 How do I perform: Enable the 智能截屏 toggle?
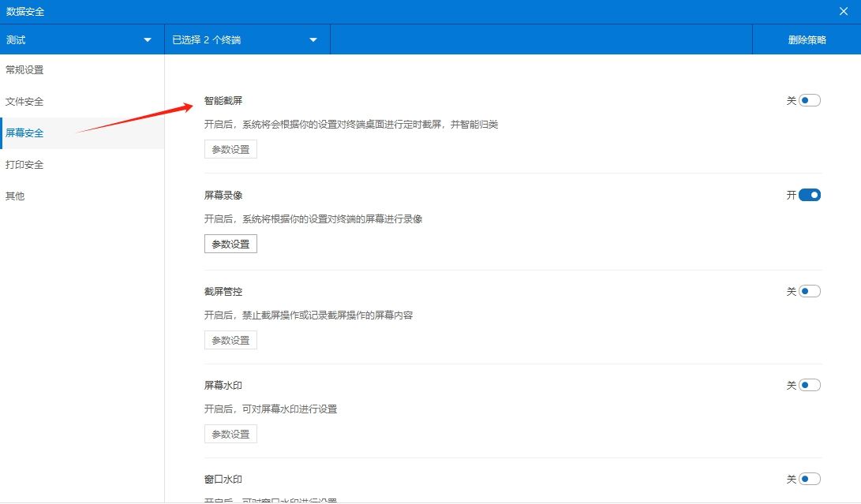[810, 100]
